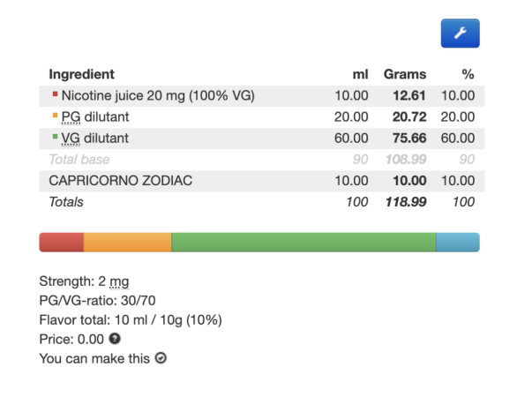Click the ml column header
532x397 pixels.
360,74
